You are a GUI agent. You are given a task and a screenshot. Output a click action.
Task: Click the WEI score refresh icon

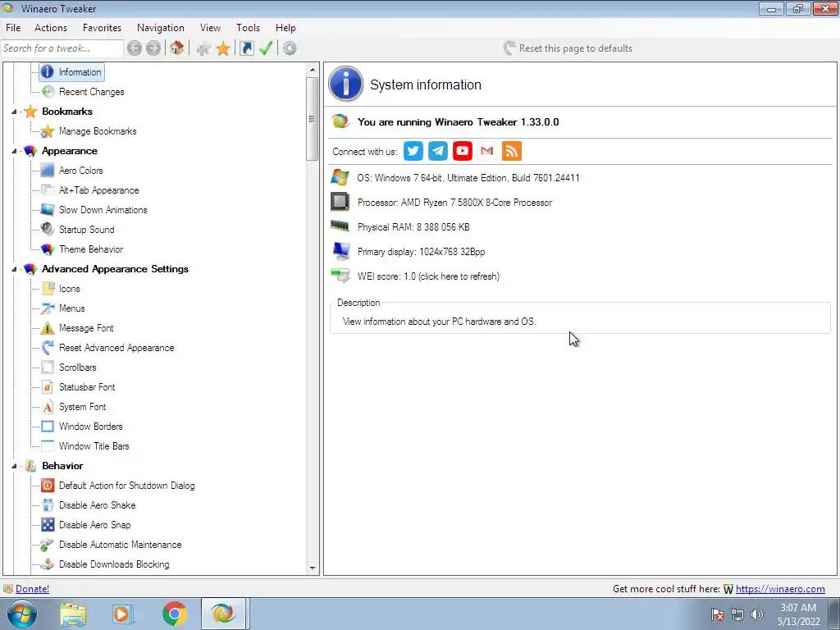340,276
